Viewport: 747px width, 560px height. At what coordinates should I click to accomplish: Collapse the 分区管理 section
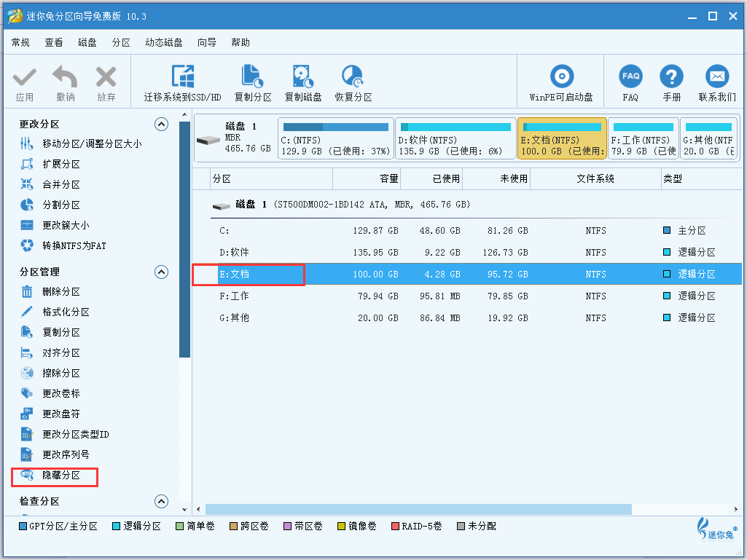(x=162, y=272)
